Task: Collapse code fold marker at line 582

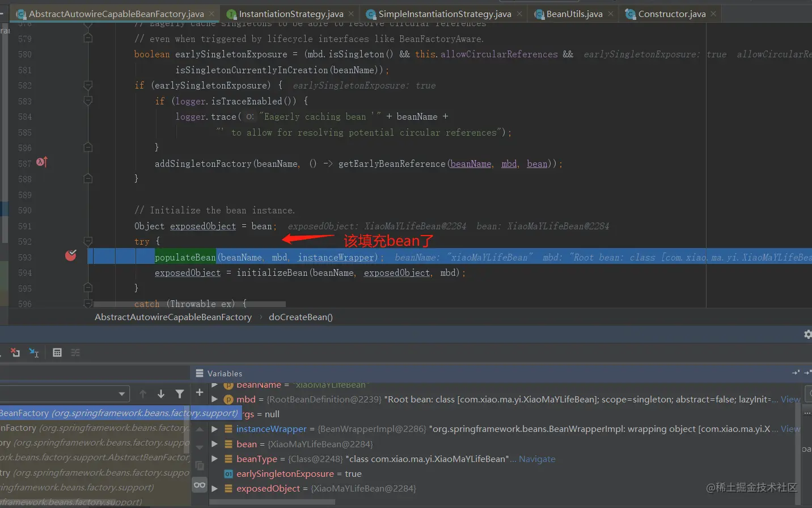Action: click(x=88, y=85)
